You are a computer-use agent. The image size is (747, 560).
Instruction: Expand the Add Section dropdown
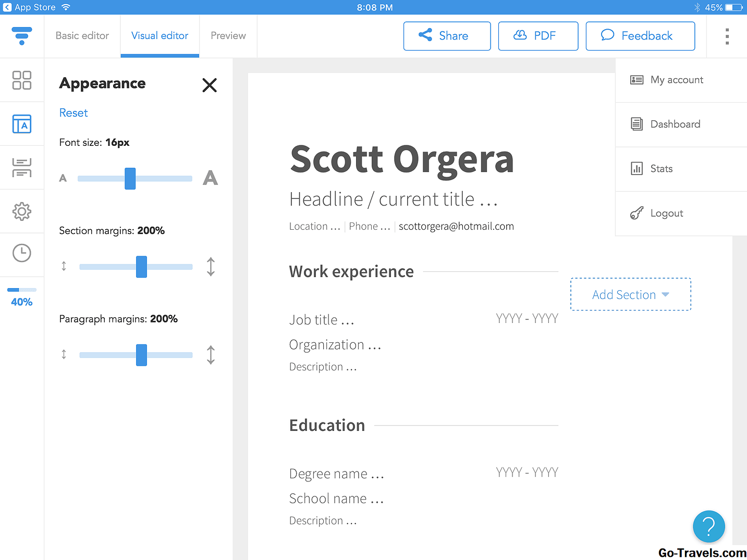pyautogui.click(x=630, y=295)
